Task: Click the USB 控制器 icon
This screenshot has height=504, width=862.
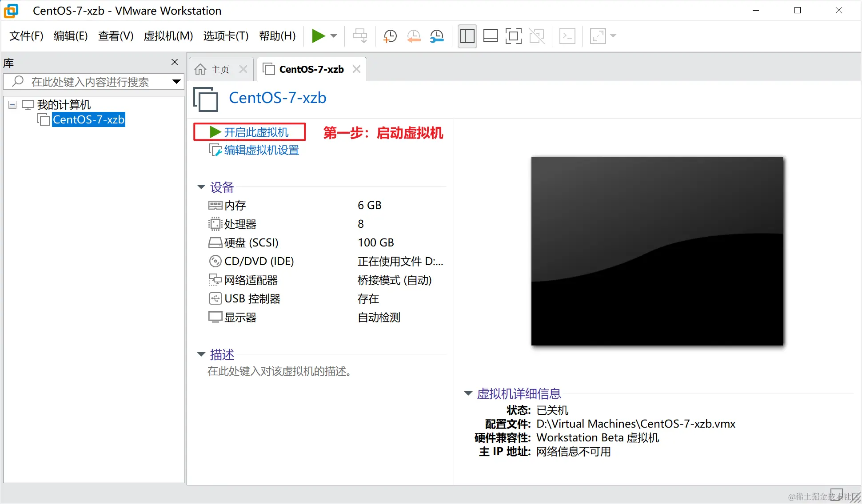Action: pyautogui.click(x=215, y=298)
